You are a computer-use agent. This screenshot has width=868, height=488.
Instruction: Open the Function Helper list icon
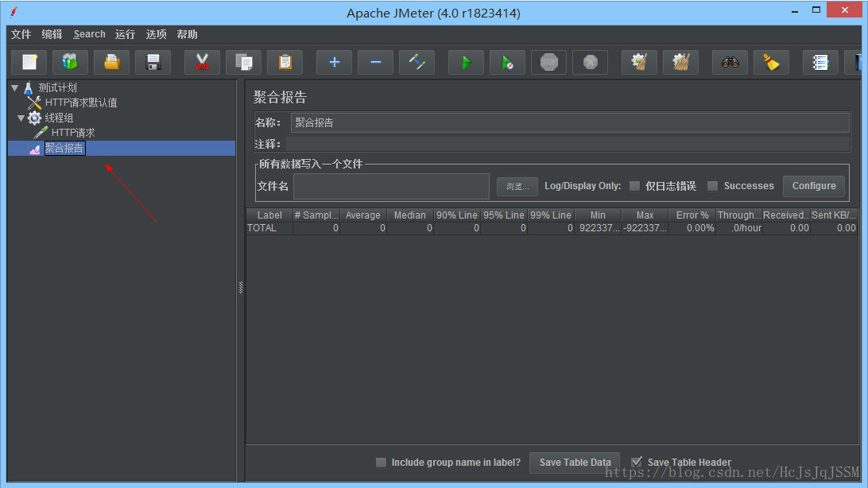pos(820,62)
